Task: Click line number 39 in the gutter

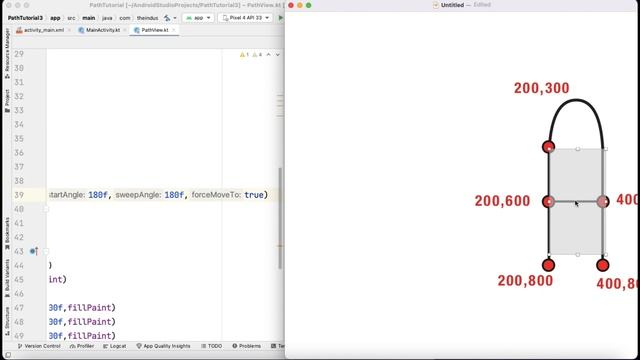Action: [x=19, y=195]
